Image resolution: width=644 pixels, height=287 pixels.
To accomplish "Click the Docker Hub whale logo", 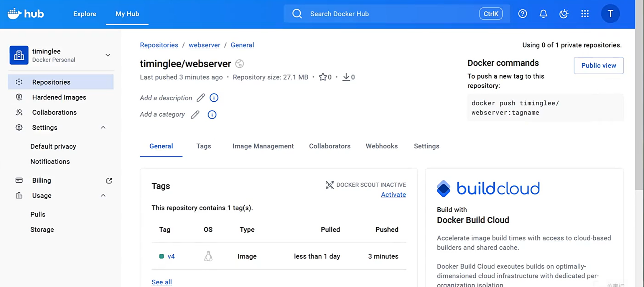I will [25, 14].
